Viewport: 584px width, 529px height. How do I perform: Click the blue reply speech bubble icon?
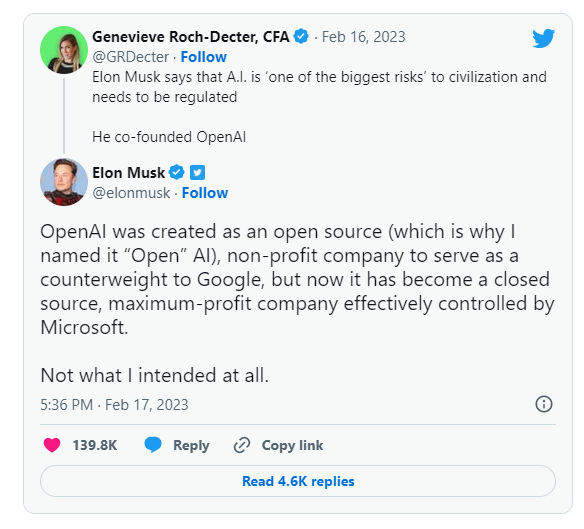153,445
